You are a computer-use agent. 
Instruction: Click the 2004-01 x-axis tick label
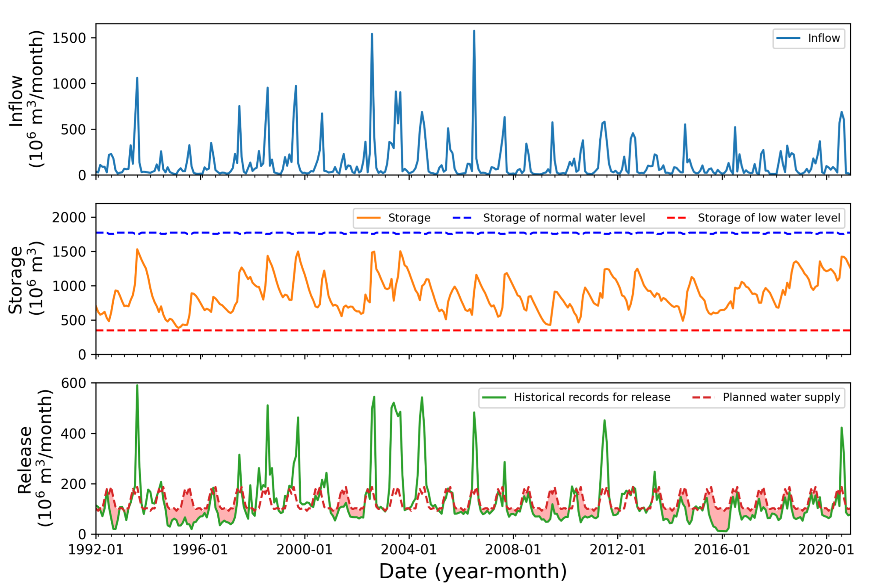coord(409,550)
